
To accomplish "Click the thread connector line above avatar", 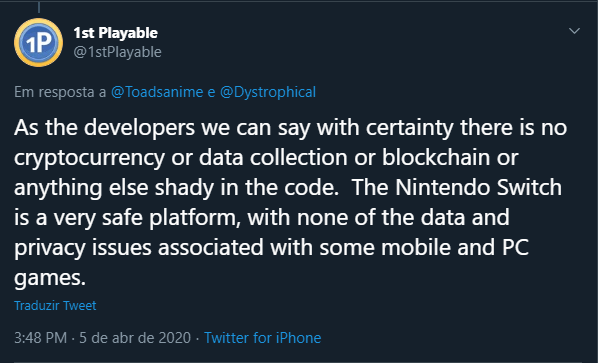I will coord(39,7).
